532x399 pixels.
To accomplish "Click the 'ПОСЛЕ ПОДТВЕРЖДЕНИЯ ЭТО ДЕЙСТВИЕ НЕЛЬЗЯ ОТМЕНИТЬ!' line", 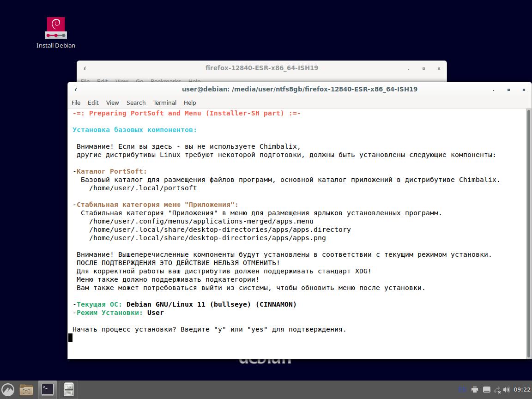I will pos(178,263).
